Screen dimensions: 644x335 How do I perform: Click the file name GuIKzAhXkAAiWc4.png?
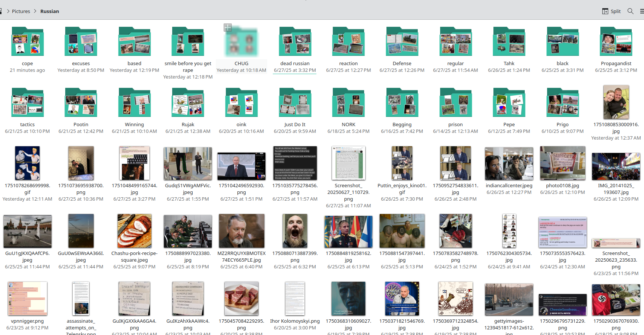click(x=188, y=324)
